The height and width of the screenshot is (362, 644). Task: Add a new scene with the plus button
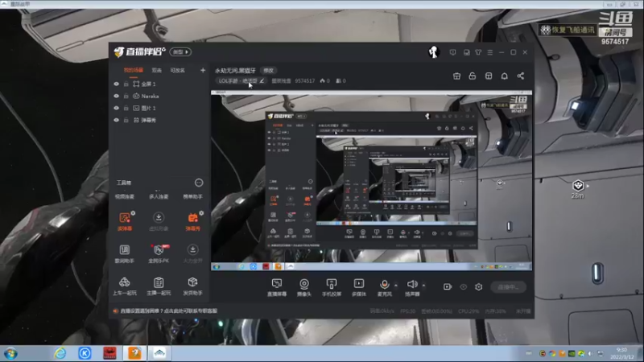tap(202, 70)
